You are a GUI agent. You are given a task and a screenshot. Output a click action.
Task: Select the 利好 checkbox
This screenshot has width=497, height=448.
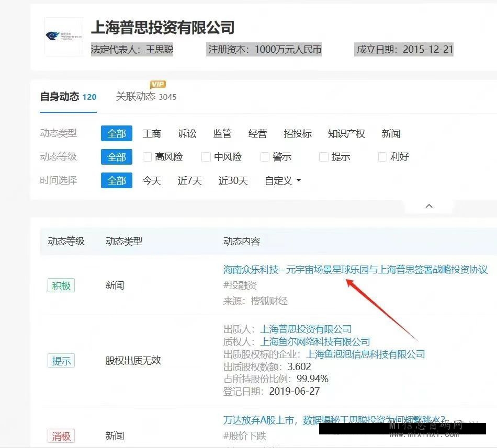point(382,157)
